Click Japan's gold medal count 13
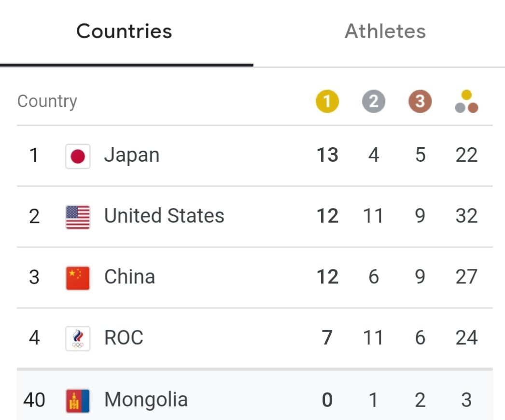The image size is (505, 420). pos(327,155)
